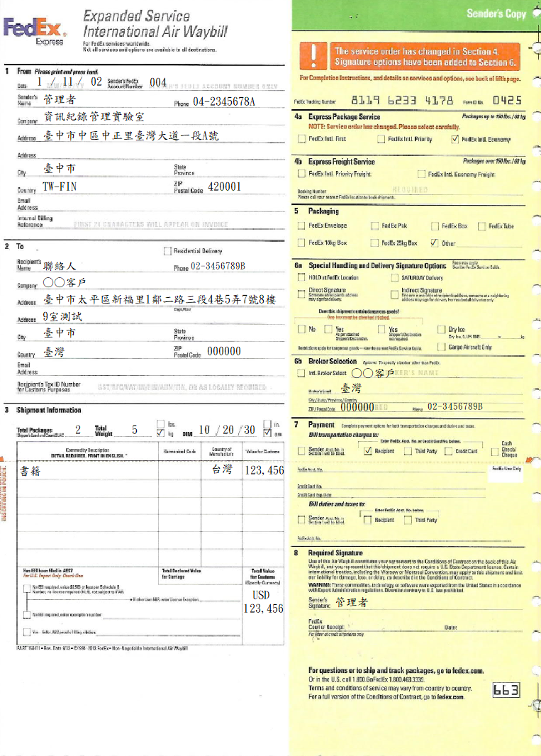Click broker country field 臺灣 in section 6b

(351, 388)
